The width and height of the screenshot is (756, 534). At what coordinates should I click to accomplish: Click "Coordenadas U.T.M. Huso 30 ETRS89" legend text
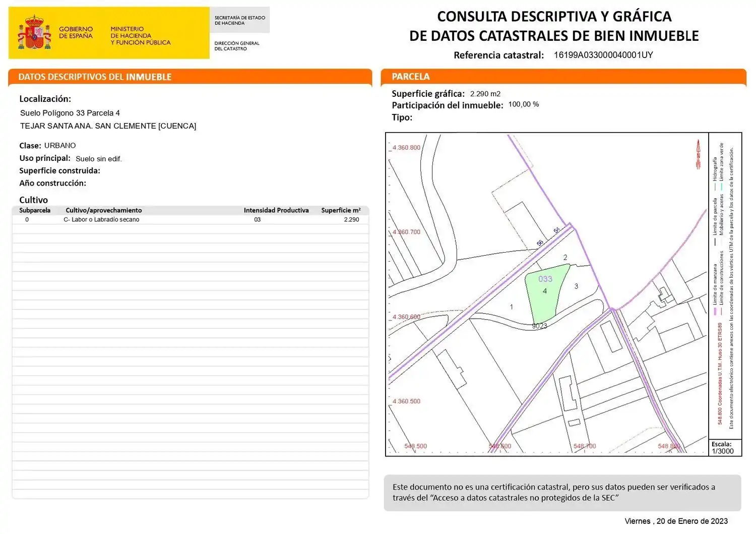click(720, 365)
